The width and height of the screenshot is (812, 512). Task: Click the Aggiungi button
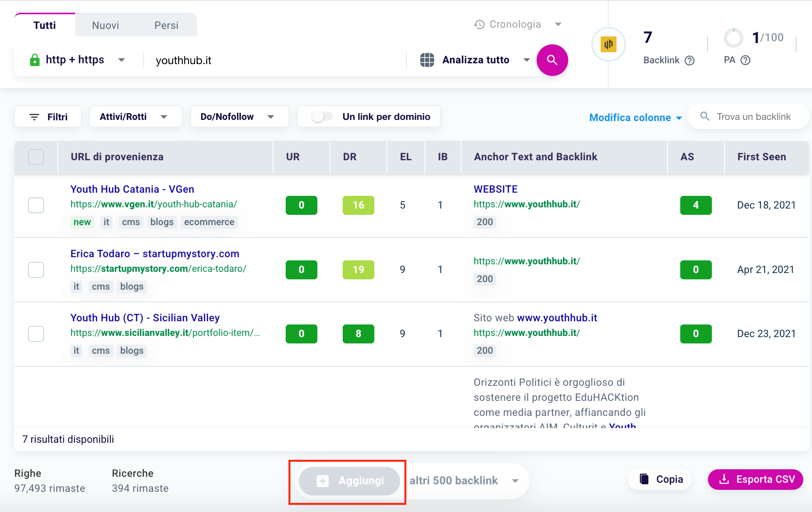pyautogui.click(x=349, y=481)
